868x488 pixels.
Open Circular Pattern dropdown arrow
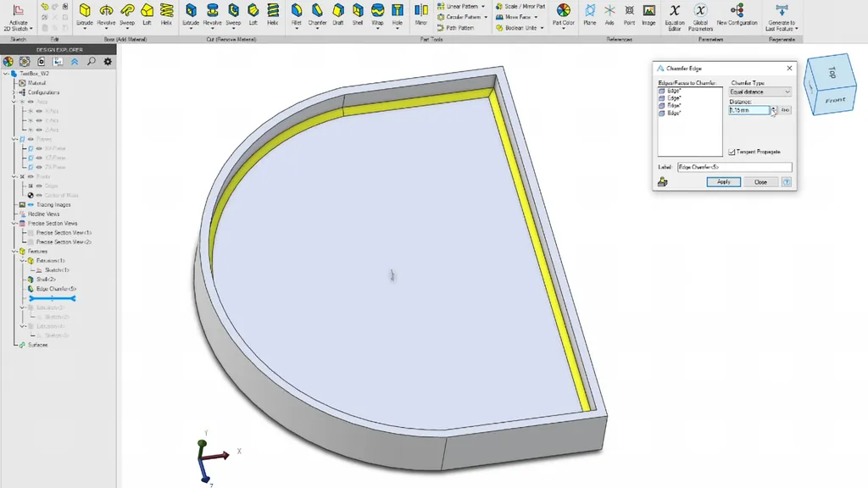486,17
